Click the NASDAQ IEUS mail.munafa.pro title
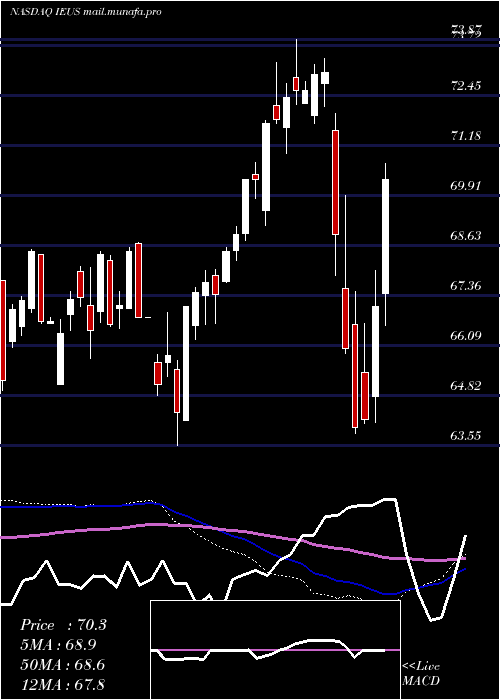 [x=85, y=12]
